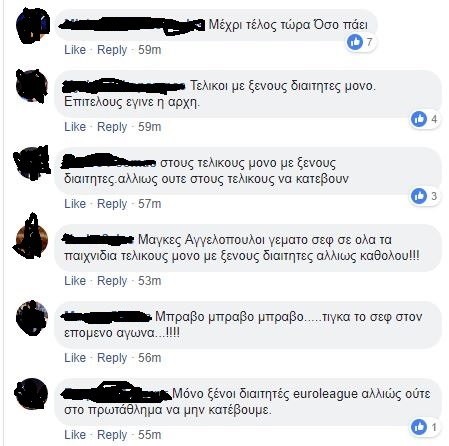This screenshot has height=446, width=449.
Task: Reply to the comment posted 57m ago
Action: 112,204
